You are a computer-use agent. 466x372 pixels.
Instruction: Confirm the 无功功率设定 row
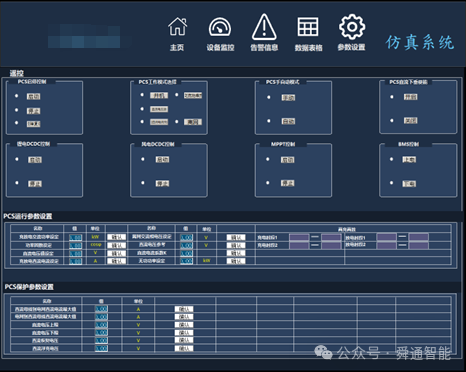tap(236, 261)
